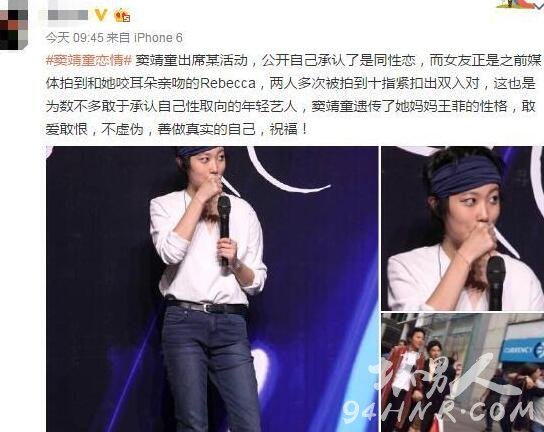Click the yellow V verified badge

click(x=101, y=15)
